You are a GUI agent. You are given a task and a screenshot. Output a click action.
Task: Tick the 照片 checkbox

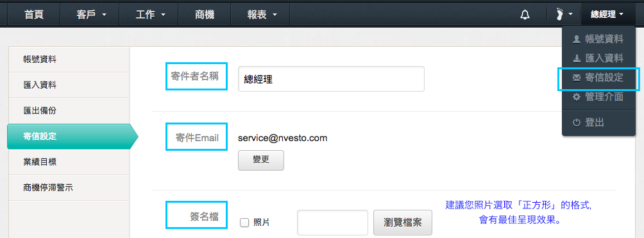(x=244, y=223)
